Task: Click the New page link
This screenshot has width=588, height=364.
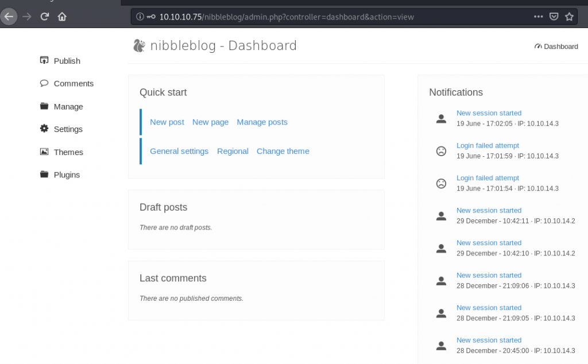Action: (x=210, y=122)
